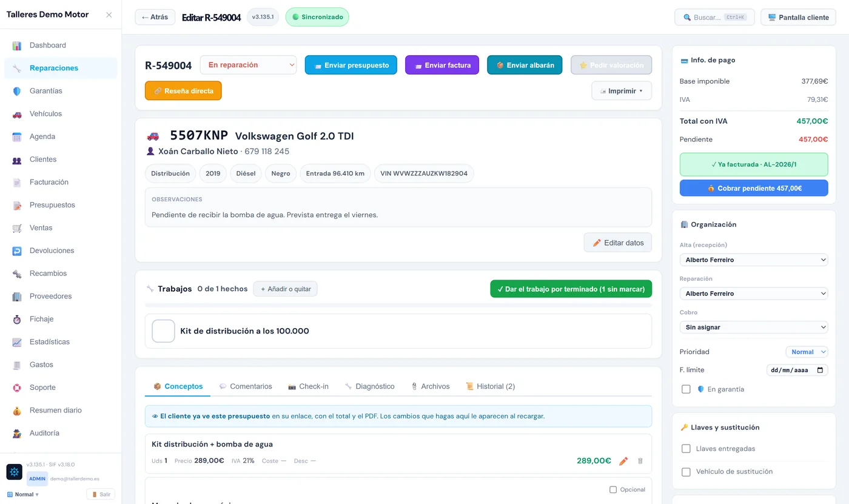Viewport: 849px width, 504px height.
Task: Click the Buscar search field
Action: coord(714,18)
